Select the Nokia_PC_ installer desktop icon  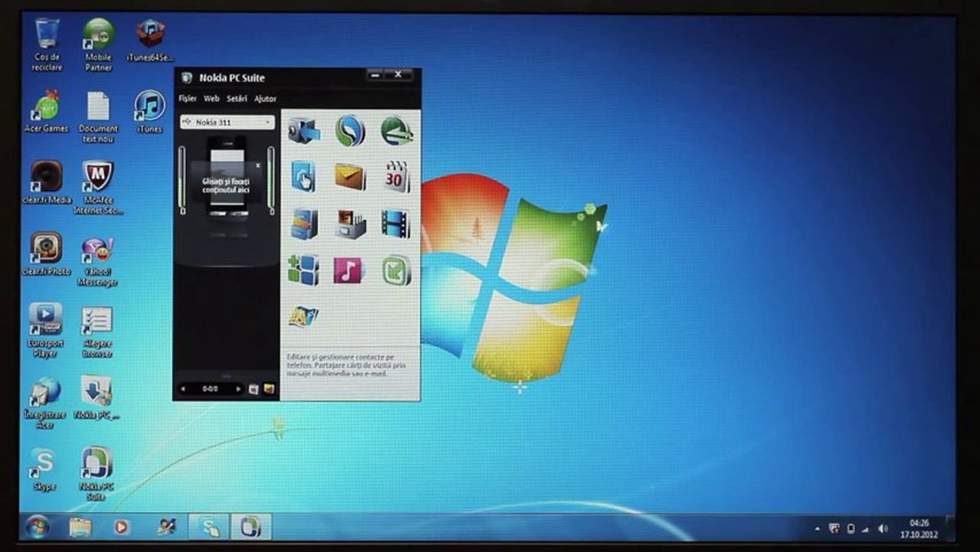tap(97, 397)
